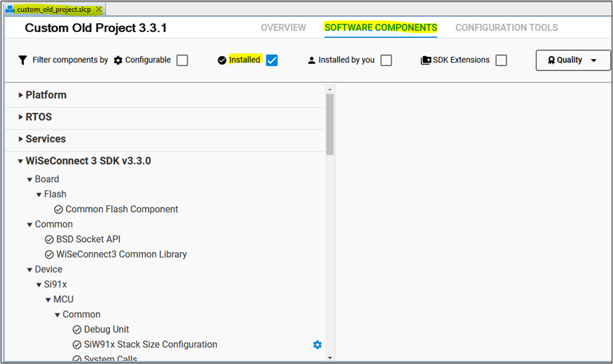Click the Services category label
The image size is (613, 364).
coord(45,139)
